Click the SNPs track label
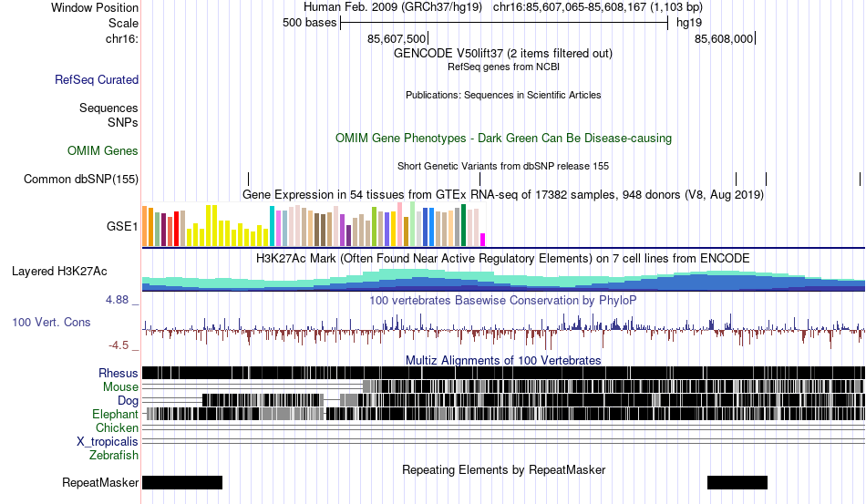The height and width of the screenshot is (504, 866). tap(123, 122)
